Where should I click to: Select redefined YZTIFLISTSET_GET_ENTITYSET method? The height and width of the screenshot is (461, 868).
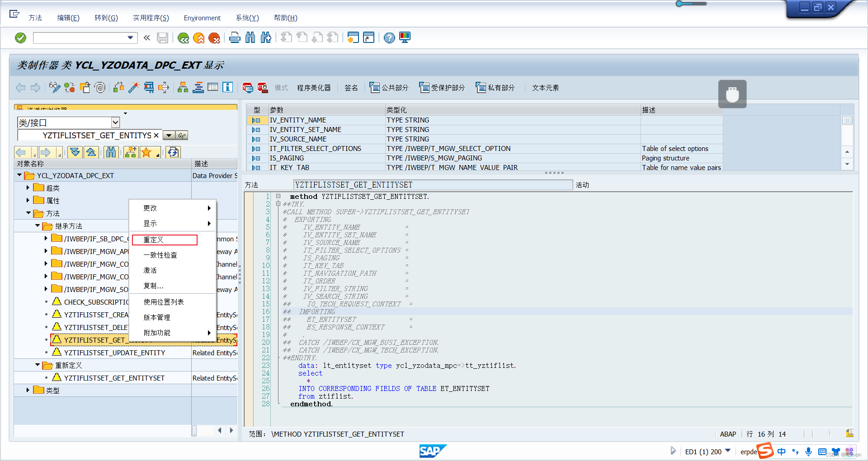coord(114,378)
